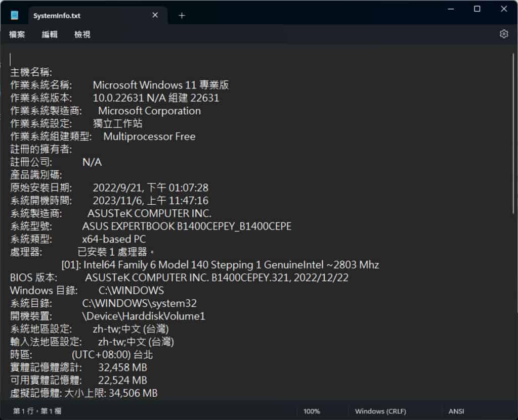Open the 編輯 (Edit) menu
518x420 pixels.
50,34
